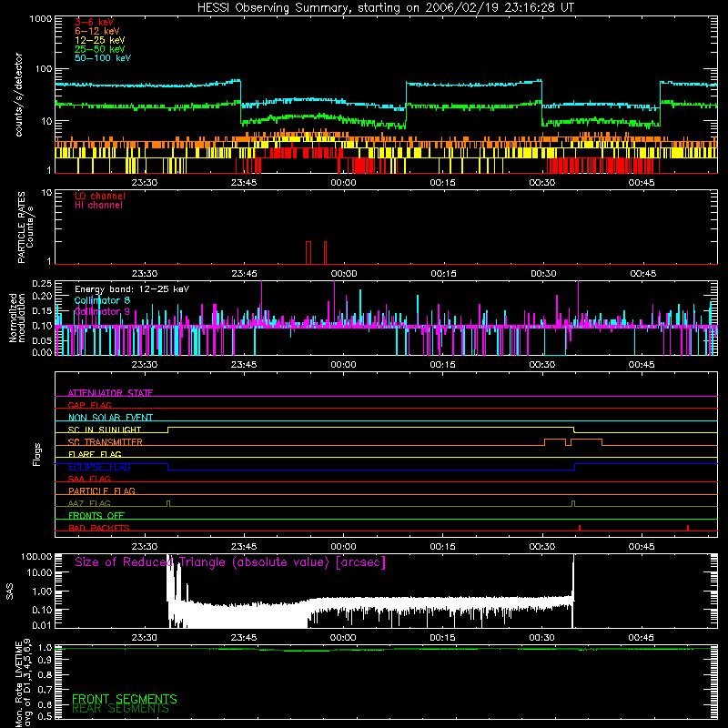The width and height of the screenshot is (728, 728).
Task: Click the 100.00 value on SAS axis
Action: (36, 557)
